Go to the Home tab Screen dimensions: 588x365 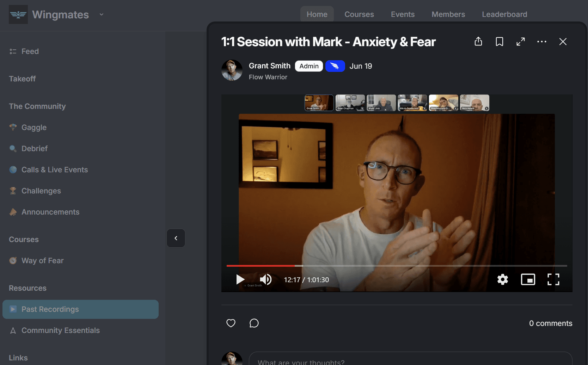(x=317, y=14)
